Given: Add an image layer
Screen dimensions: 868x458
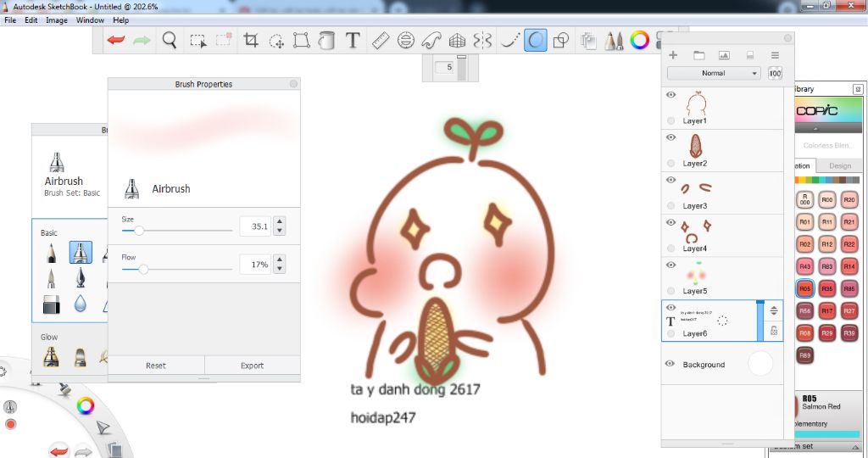Looking at the screenshot, I should [x=724, y=55].
